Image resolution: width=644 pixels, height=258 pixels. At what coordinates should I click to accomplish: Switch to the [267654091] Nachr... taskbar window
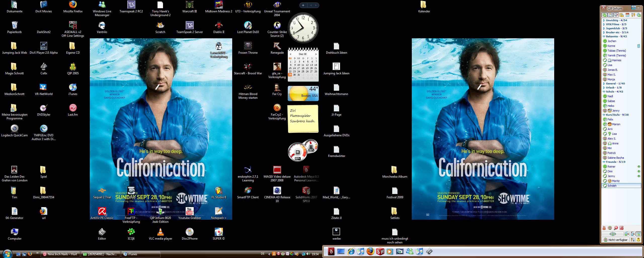100,254
